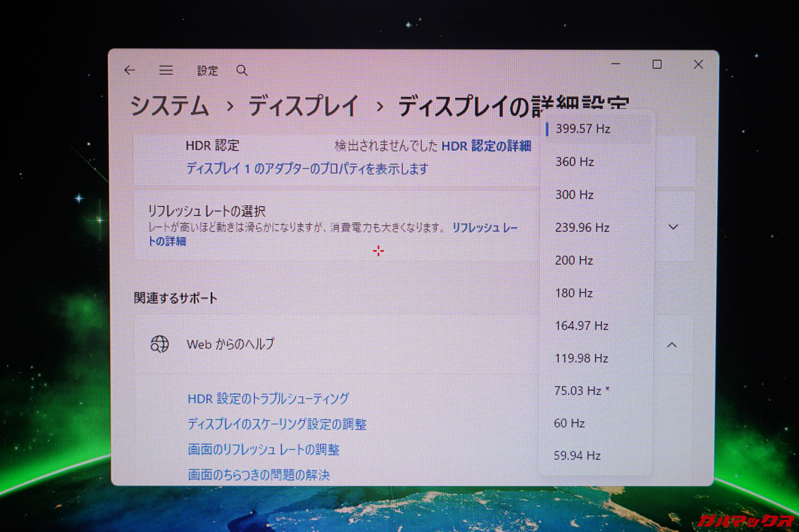Open the hamburger navigation menu

166,70
